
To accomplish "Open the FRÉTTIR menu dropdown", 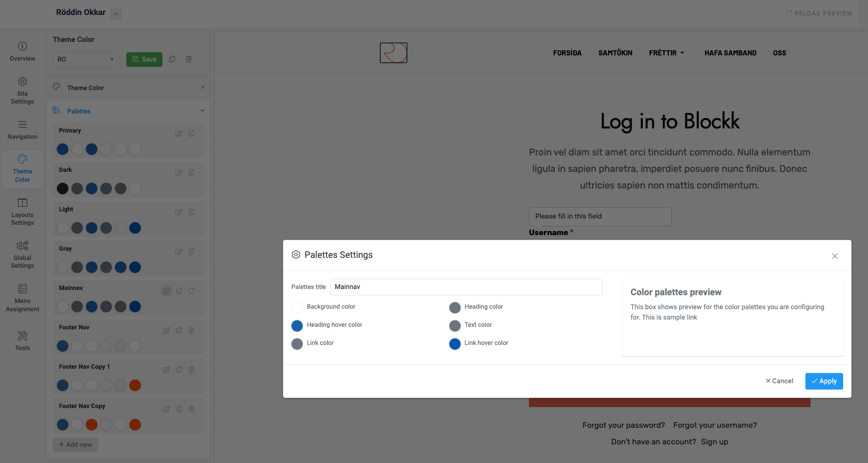I will 667,53.
